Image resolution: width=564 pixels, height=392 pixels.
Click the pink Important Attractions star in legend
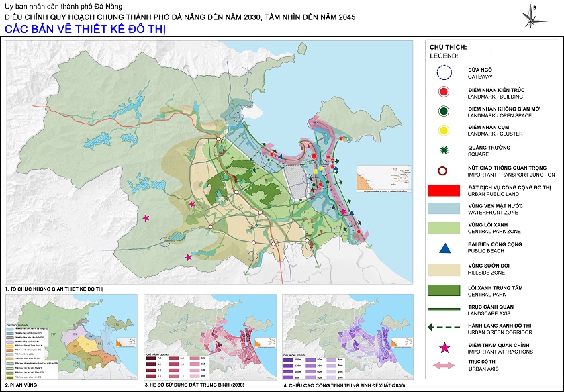pos(443,348)
